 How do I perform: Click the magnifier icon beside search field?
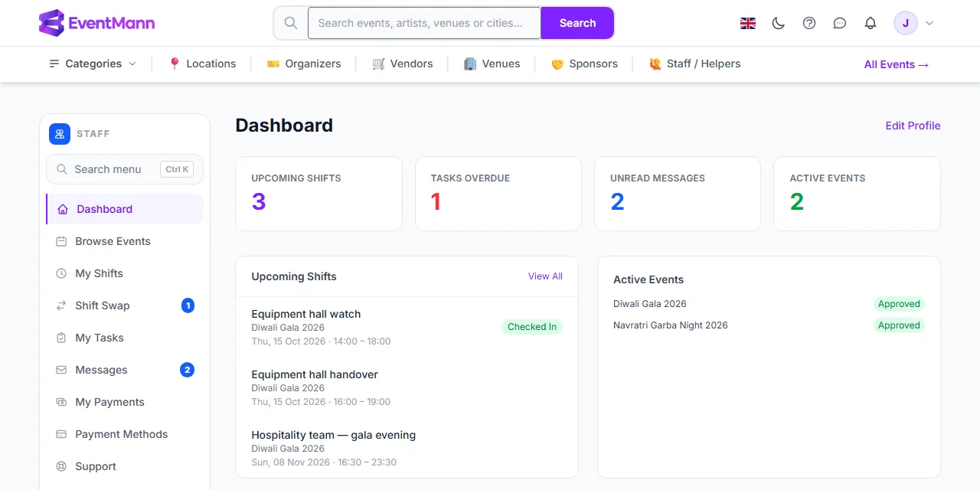(x=291, y=23)
